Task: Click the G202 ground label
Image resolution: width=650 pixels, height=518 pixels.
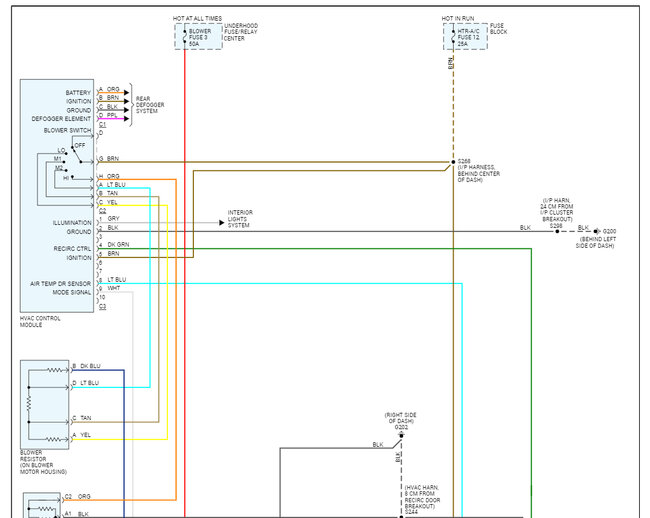Action: click(401, 427)
